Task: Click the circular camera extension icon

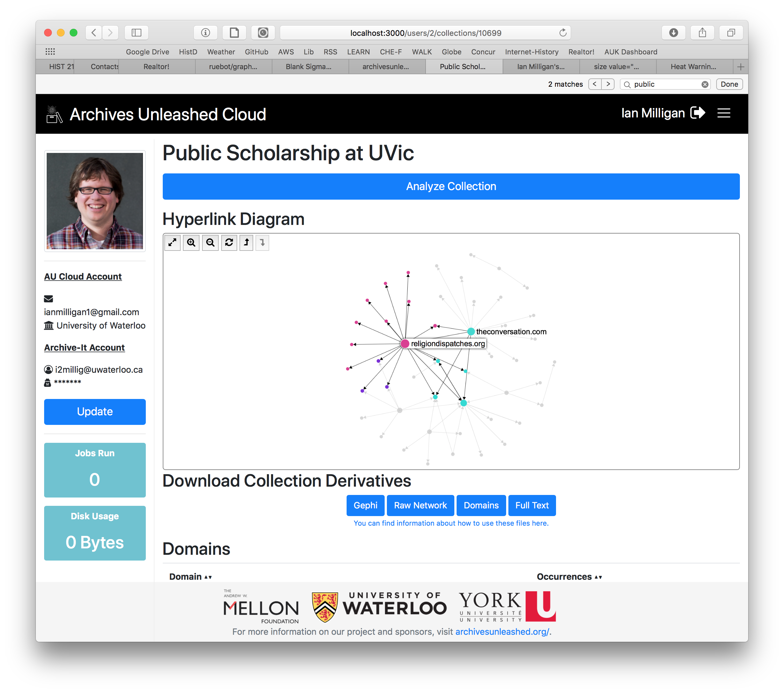Action: (x=263, y=33)
